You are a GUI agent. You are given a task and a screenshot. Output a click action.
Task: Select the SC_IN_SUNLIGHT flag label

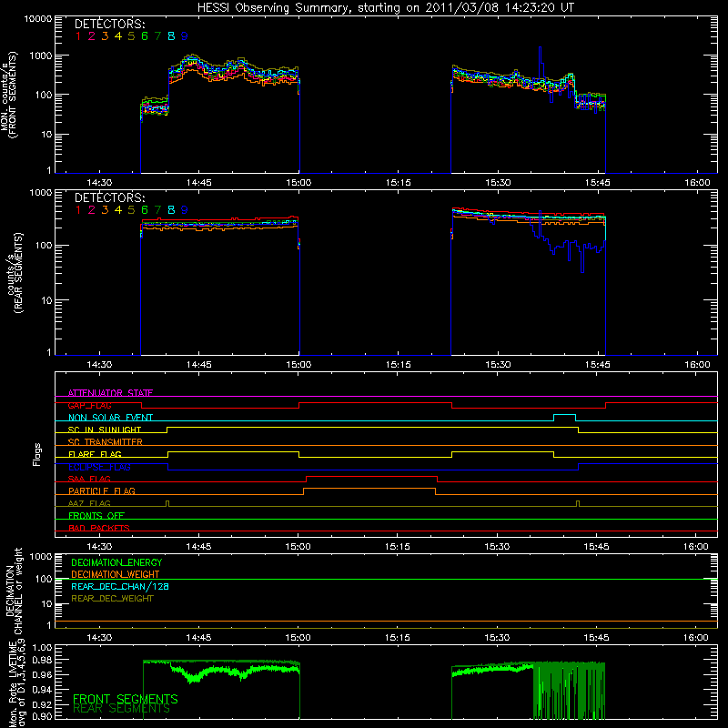click(x=105, y=430)
